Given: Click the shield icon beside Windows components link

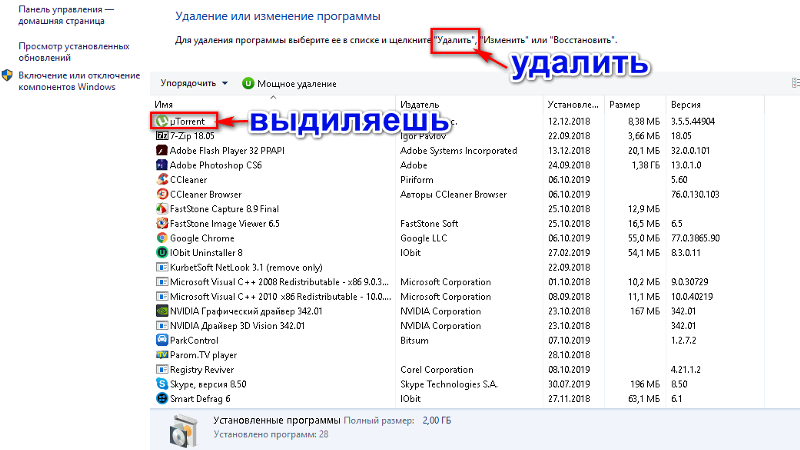Looking at the screenshot, I should click(x=7, y=76).
